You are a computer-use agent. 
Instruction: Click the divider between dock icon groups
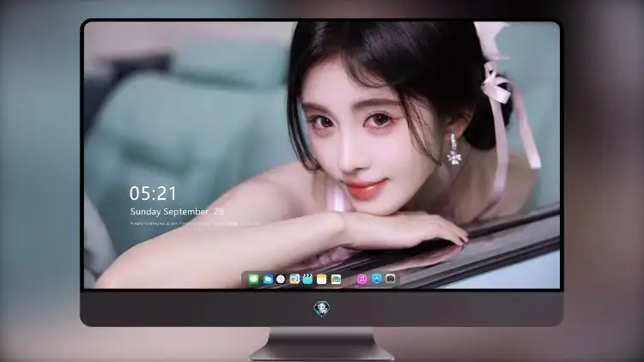pyautogui.click(x=349, y=280)
